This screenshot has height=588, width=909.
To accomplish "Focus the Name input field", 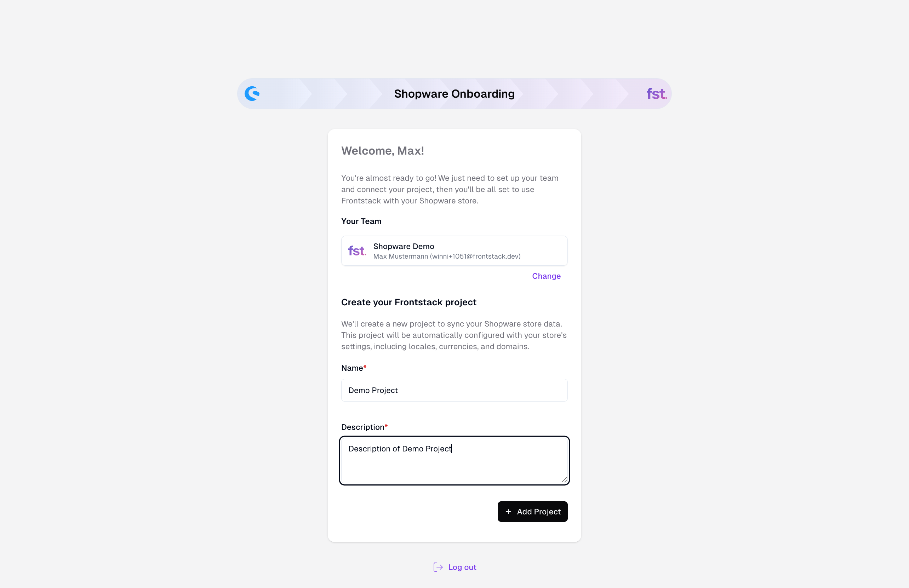I will click(x=454, y=390).
